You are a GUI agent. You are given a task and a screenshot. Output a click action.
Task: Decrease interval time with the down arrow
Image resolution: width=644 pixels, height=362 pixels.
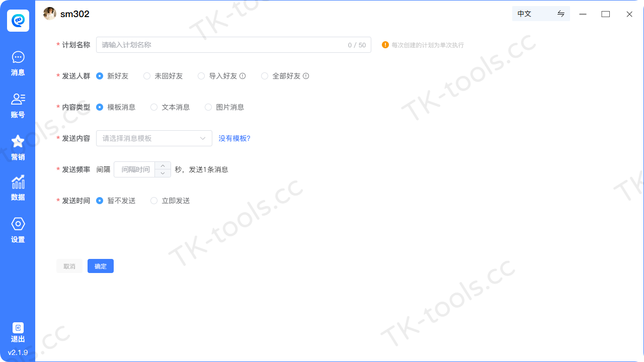[163, 173]
